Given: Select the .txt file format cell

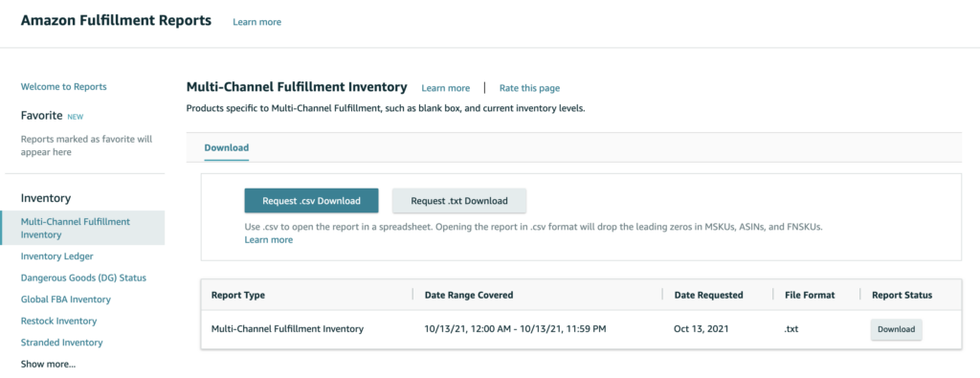Looking at the screenshot, I should (791, 328).
